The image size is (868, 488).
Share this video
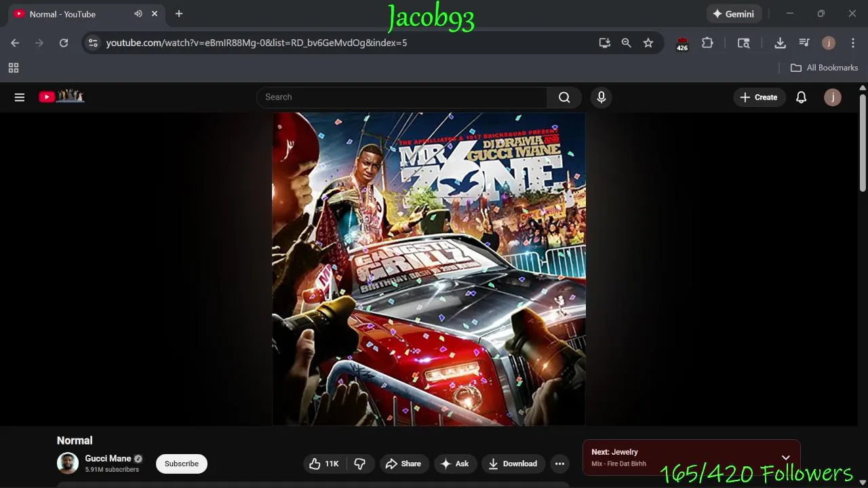pos(404,464)
